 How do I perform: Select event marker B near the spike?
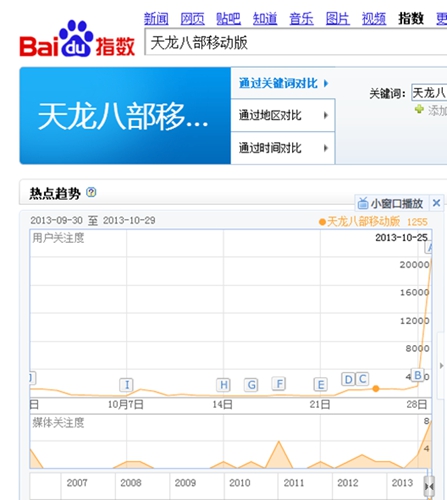[418, 375]
